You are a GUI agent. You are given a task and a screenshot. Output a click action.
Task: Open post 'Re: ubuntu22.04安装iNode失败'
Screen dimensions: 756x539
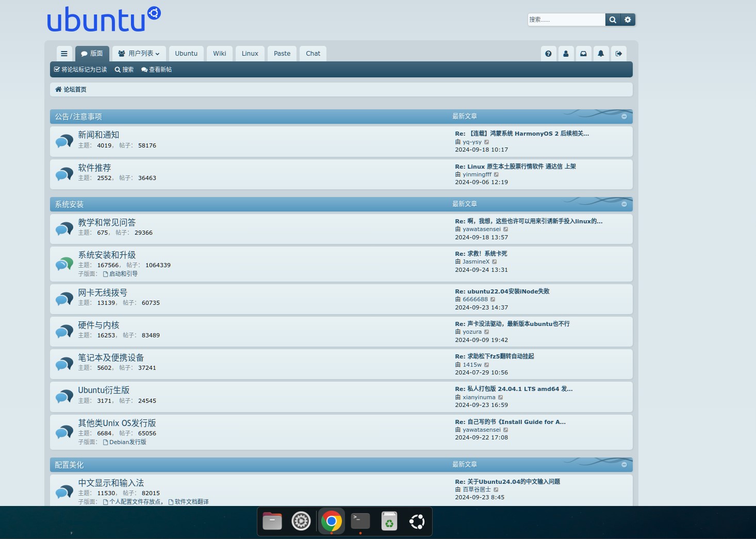(502, 291)
